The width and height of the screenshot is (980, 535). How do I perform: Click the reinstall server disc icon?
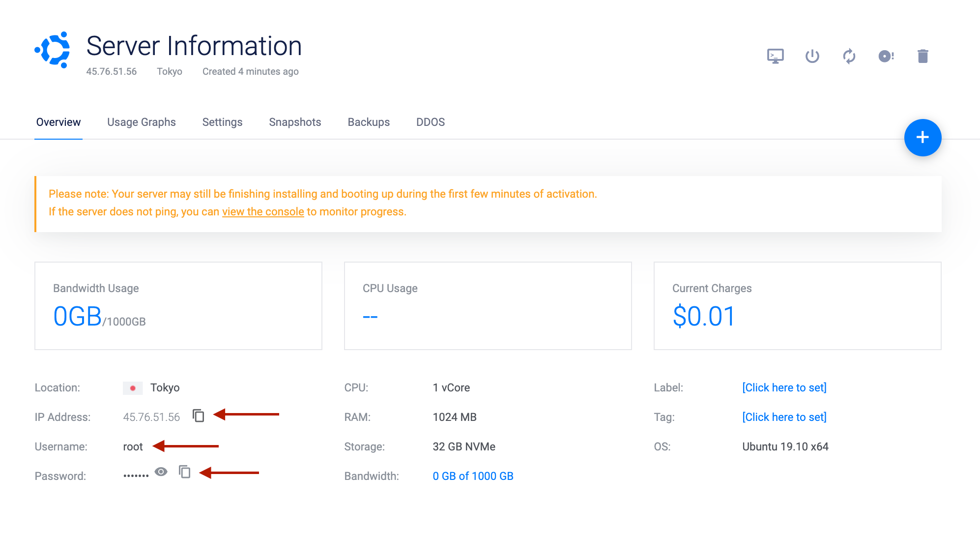click(x=886, y=56)
